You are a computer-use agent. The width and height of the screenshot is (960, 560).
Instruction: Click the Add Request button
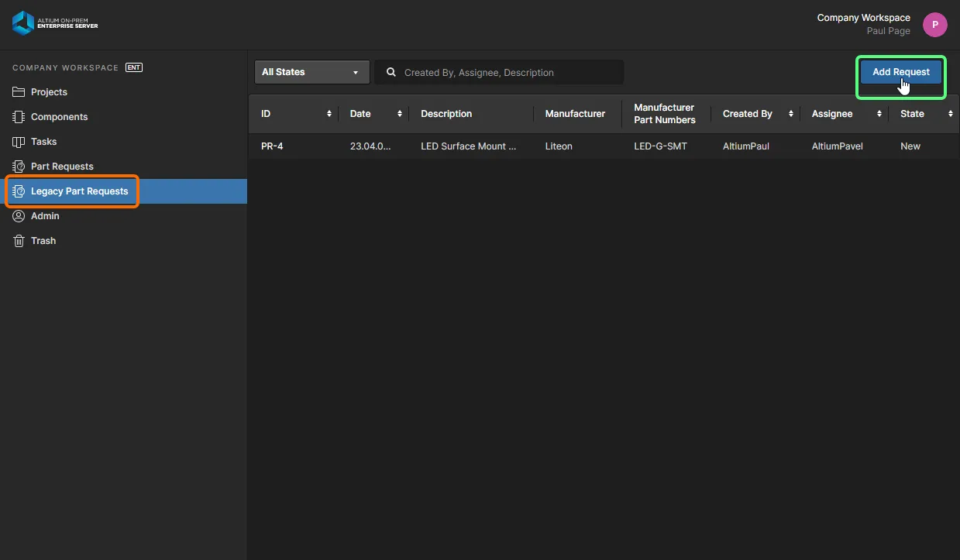901,72
